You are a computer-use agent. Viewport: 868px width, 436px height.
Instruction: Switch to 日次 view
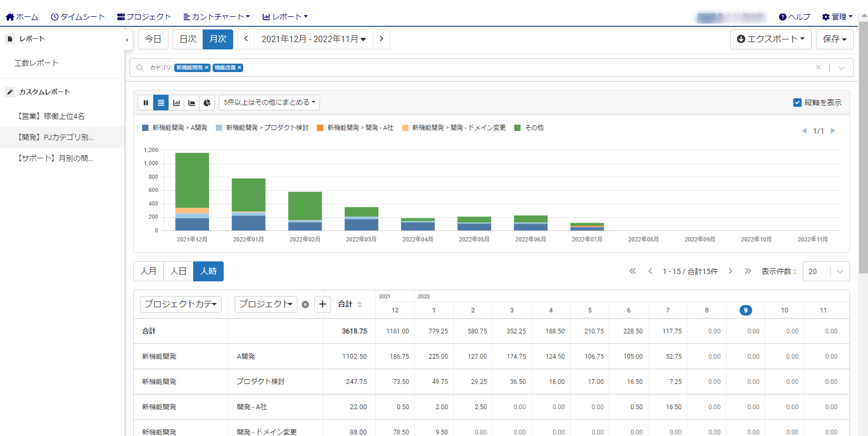[x=188, y=39]
